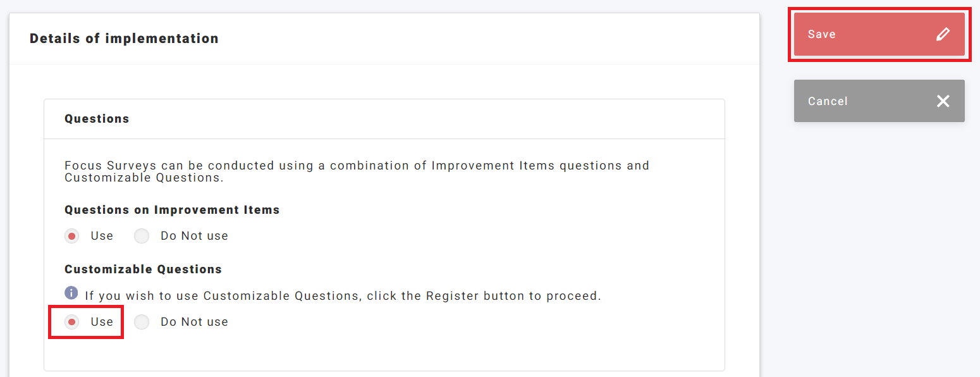980x377 pixels.
Task: Click the X icon on Cancel button
Action: coord(943,101)
